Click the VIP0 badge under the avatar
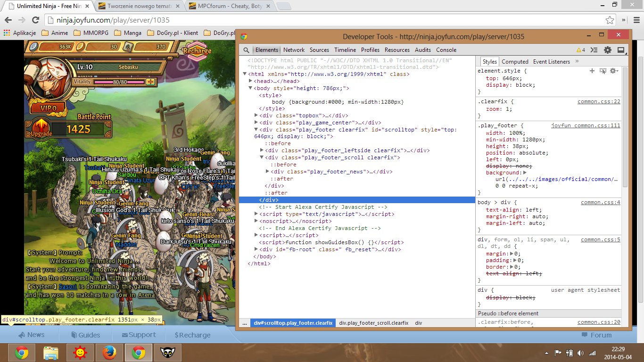The height and width of the screenshot is (362, 644). pyautogui.click(x=49, y=108)
